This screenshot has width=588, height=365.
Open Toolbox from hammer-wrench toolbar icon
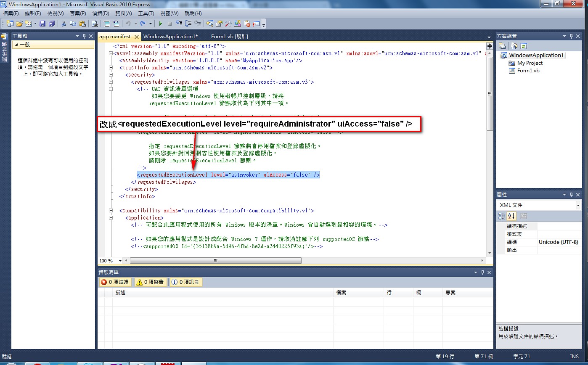(x=228, y=24)
